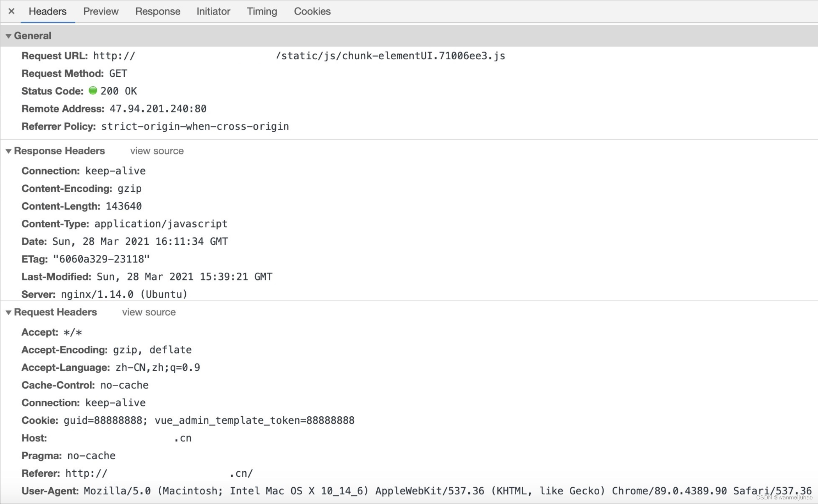Click the green status code indicator dot
Screen dimensions: 818x504
point(93,91)
